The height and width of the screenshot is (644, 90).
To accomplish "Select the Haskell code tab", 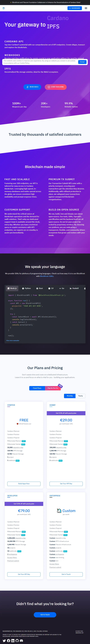I will click(74, 288).
